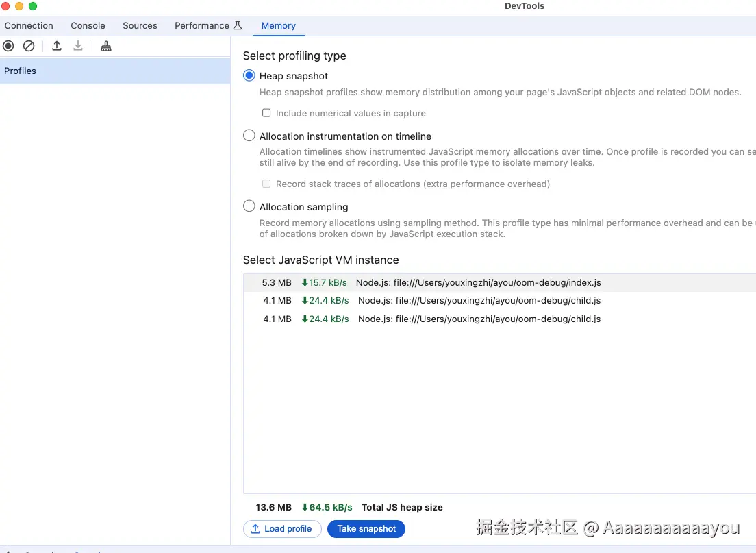Click the 5.3 MB heap size value
756x553 pixels.
click(277, 283)
